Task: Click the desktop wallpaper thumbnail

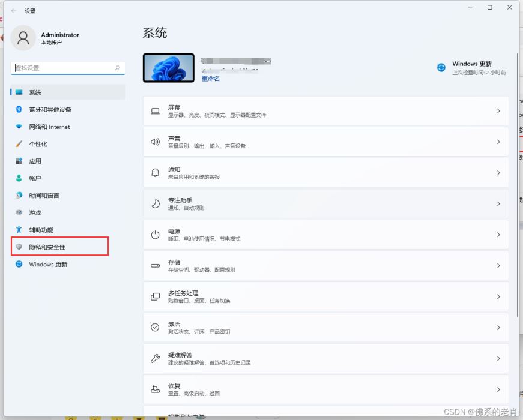Action: pos(169,68)
